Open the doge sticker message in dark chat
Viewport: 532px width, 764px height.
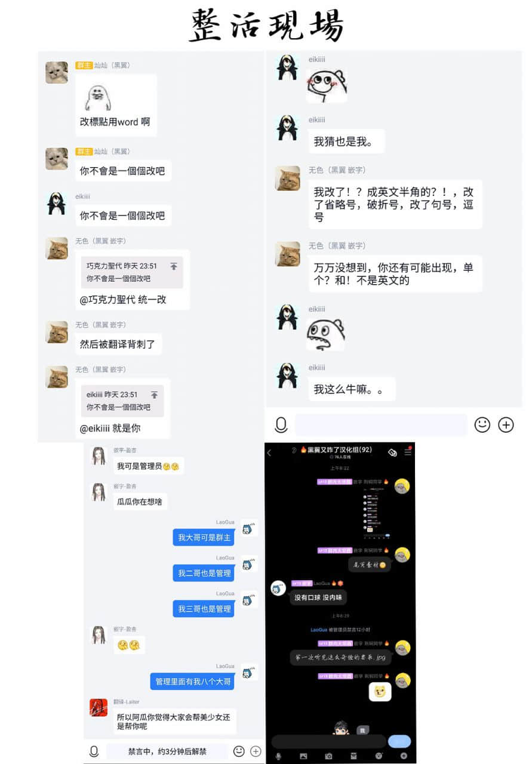[x=380, y=691]
